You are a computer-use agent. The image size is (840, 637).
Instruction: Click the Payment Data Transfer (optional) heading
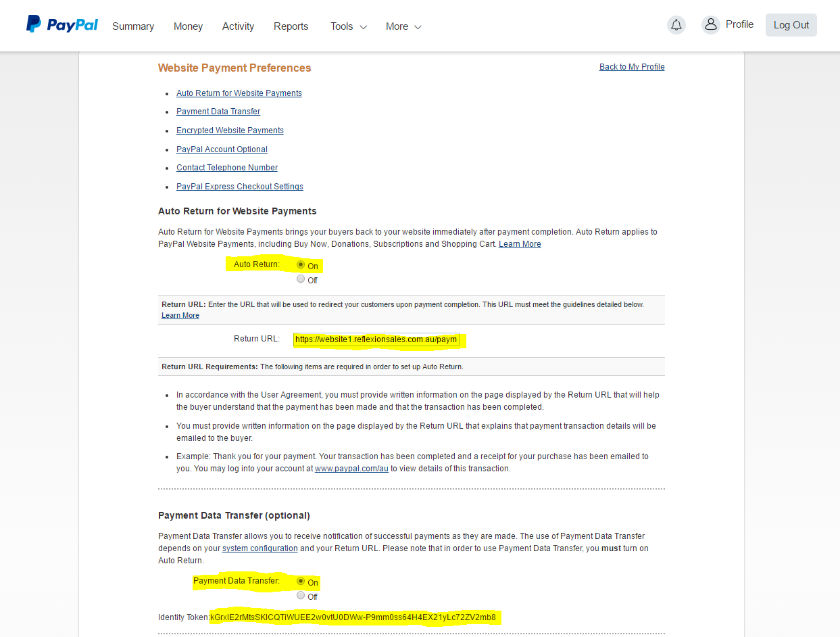(234, 515)
